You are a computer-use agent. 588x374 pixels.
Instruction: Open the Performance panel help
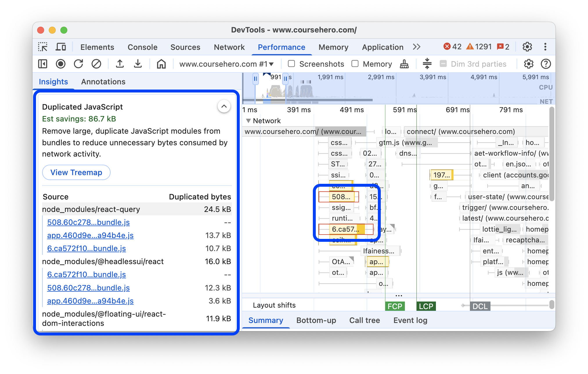click(x=546, y=64)
